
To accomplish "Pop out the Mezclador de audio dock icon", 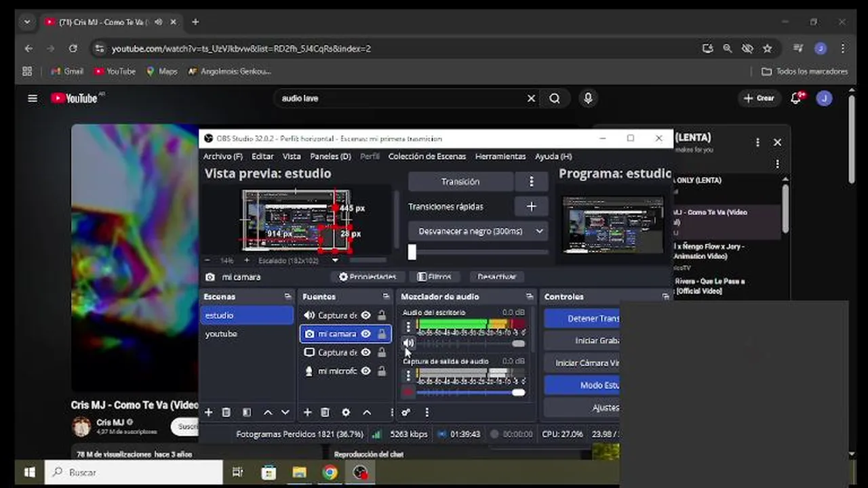I will pyautogui.click(x=530, y=297).
